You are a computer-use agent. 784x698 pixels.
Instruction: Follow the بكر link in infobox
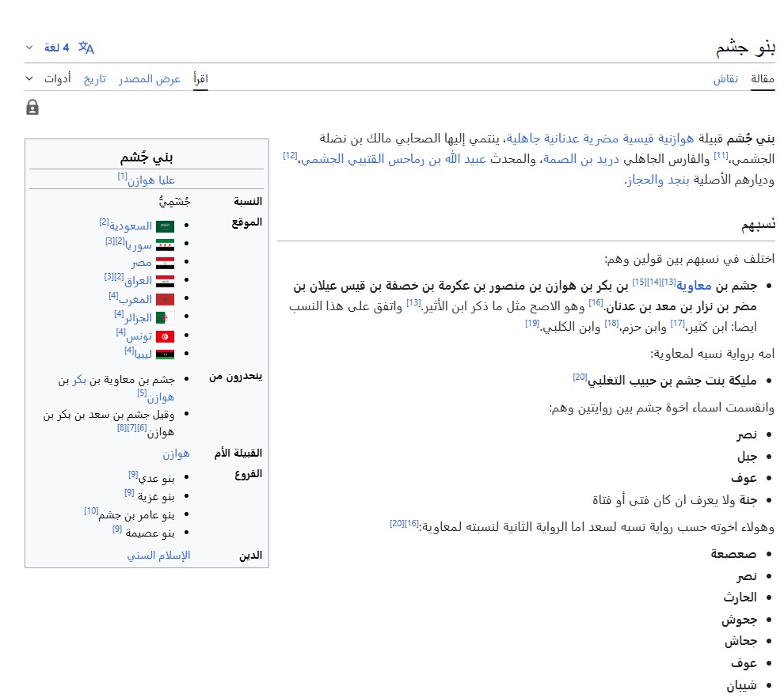(79, 380)
